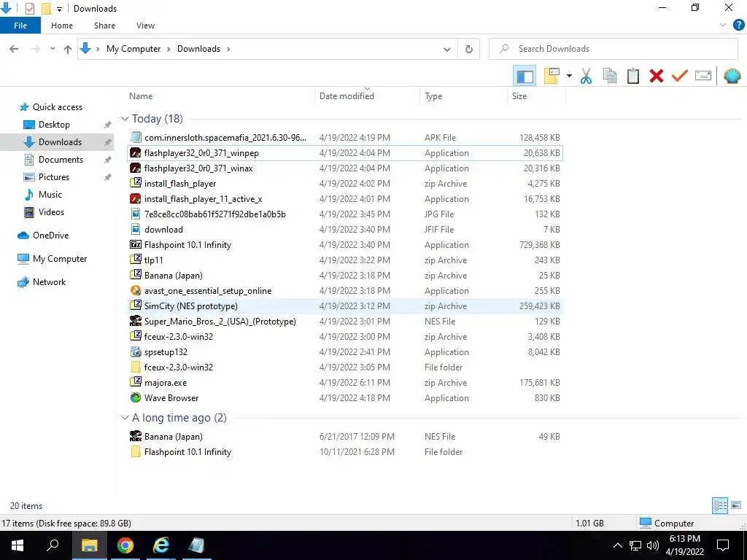747x560 pixels.
Task: Open the File ribbon tab
Action: point(20,26)
